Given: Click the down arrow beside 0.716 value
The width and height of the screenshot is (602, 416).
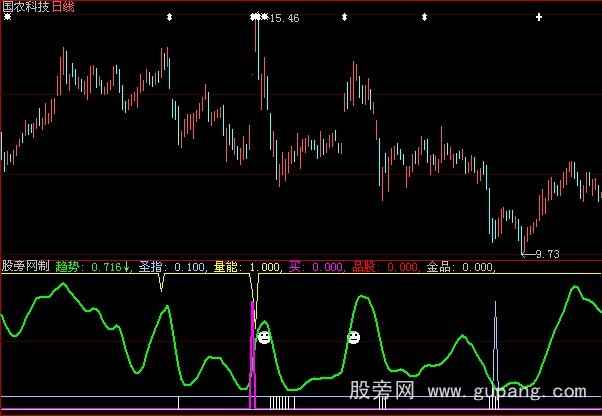Looking at the screenshot, I should click(x=127, y=267).
